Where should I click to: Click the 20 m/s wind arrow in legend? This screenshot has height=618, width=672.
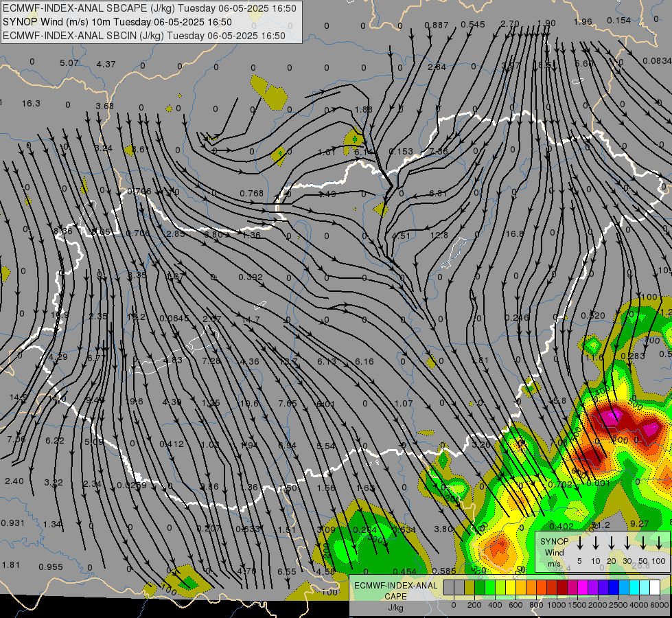pyautogui.click(x=612, y=542)
